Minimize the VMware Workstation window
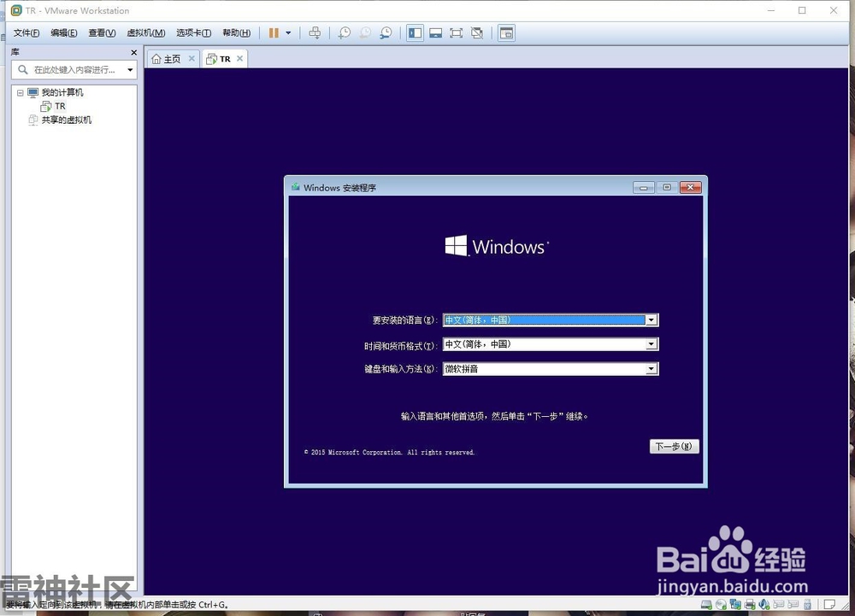Screen dimensions: 855x616 771,10
